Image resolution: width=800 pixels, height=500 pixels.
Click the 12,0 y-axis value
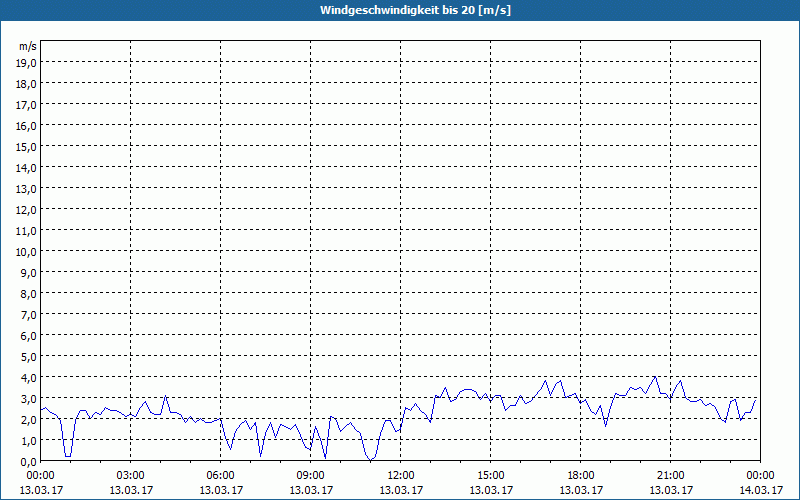click(x=28, y=210)
